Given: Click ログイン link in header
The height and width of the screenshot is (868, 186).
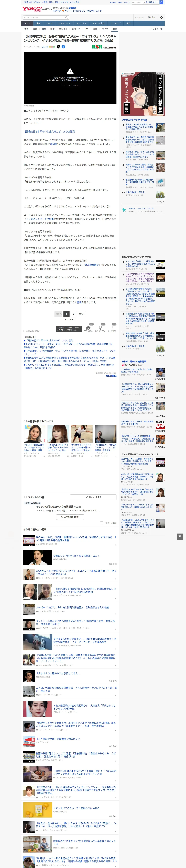Looking at the screenshot, I should (57, 11).
